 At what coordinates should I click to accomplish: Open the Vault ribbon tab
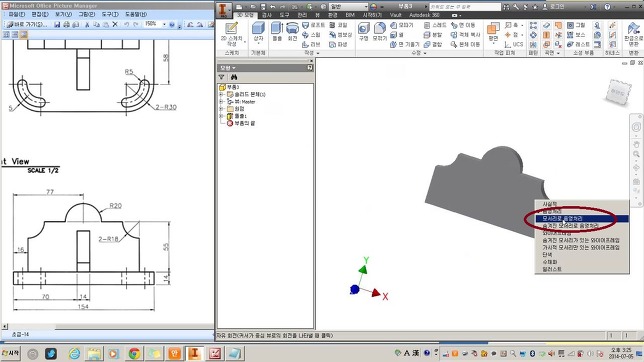(x=396, y=15)
